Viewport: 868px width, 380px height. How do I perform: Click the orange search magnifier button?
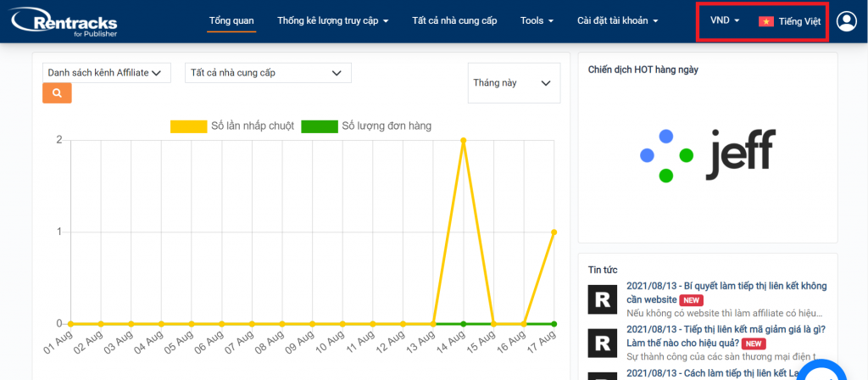coord(57,93)
